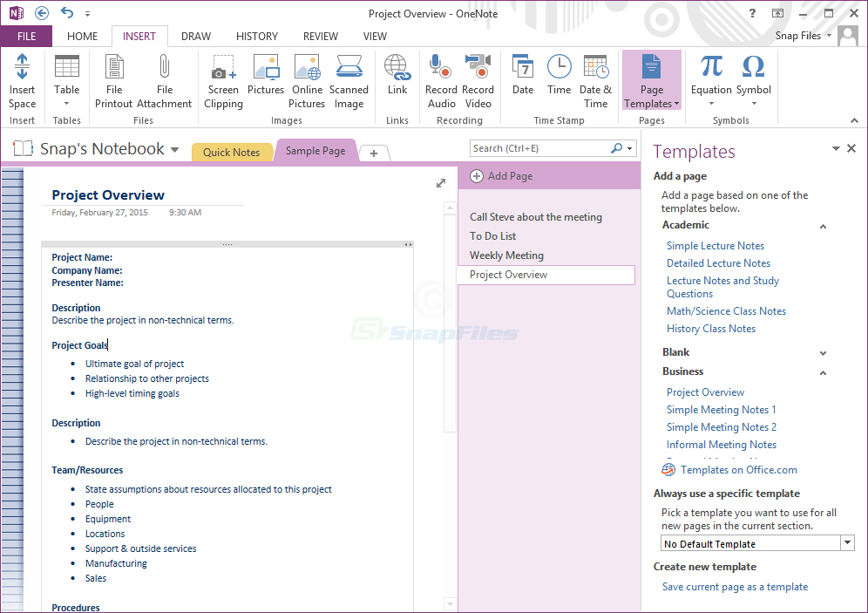
Task: Undo the last action
Action: pyautogui.click(x=67, y=13)
